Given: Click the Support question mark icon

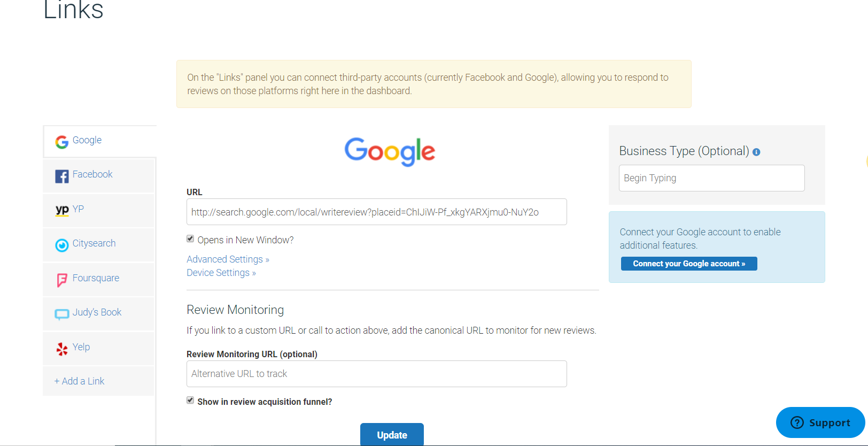Looking at the screenshot, I should point(797,422).
